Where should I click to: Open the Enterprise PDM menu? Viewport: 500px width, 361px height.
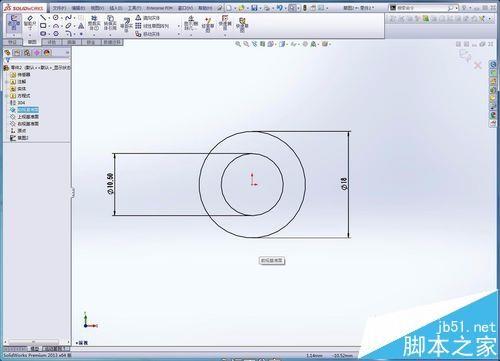click(159, 8)
